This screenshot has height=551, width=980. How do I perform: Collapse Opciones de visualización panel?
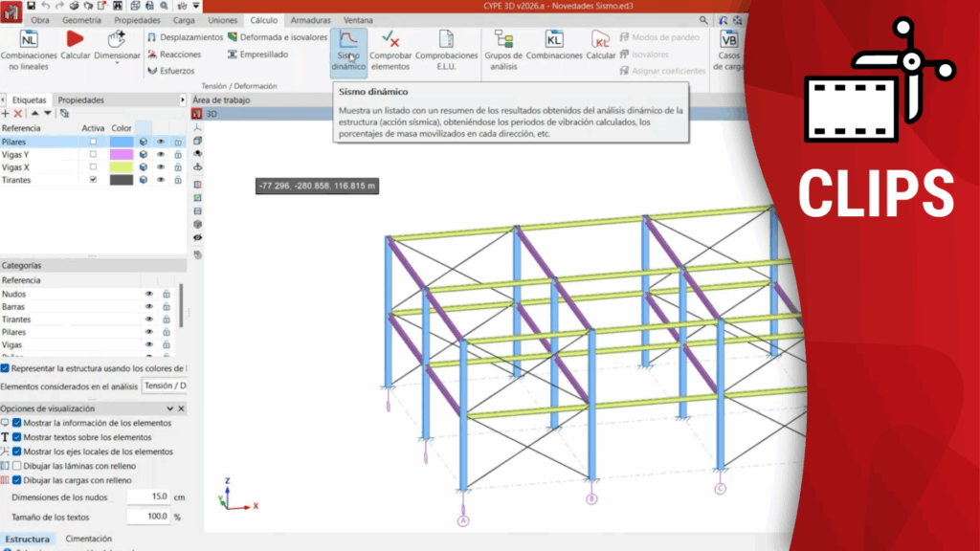pos(182,409)
